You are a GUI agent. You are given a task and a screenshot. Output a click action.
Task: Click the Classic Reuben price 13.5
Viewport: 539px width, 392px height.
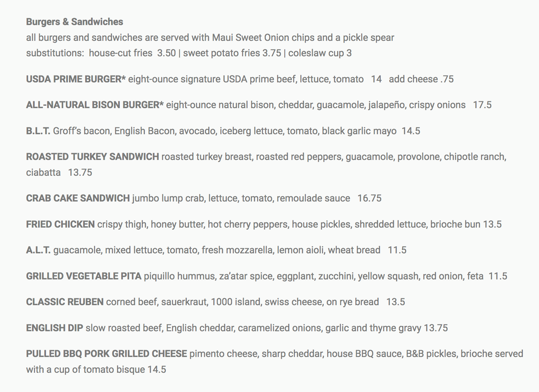click(x=395, y=302)
